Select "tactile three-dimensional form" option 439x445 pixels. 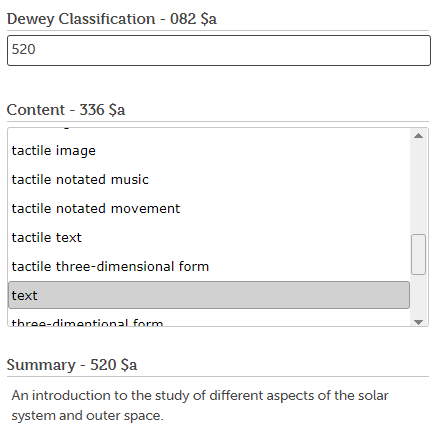pyautogui.click(x=209, y=267)
